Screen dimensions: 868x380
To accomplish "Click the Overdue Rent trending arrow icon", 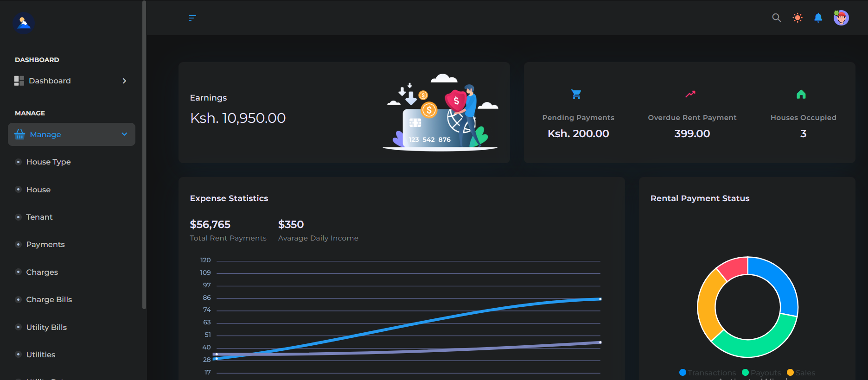I will coord(690,94).
